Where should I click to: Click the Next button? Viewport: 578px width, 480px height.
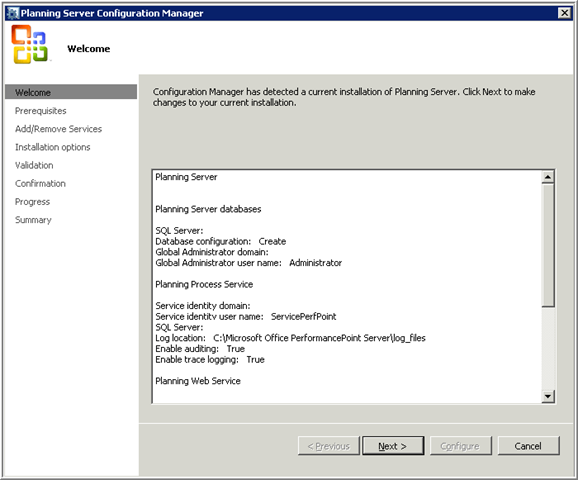[393, 446]
